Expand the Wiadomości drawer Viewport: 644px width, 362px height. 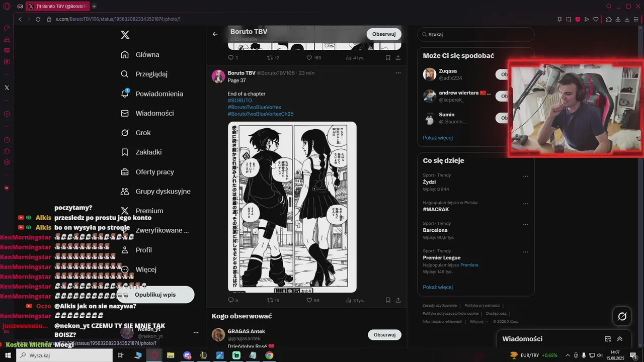tap(620, 339)
